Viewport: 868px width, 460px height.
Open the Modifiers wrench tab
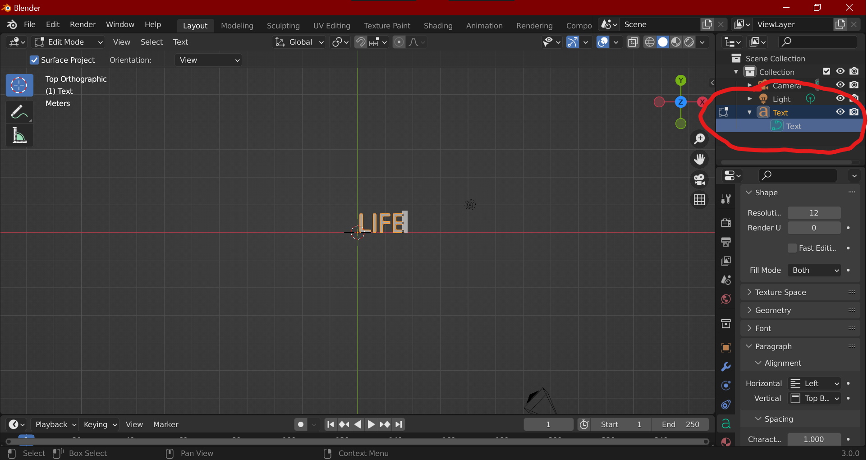point(726,367)
